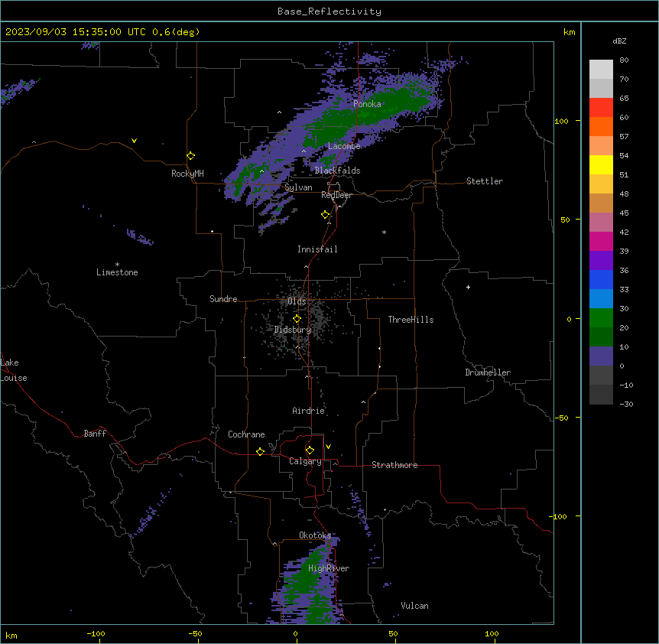Screen dimensions: 659x644
Task: Click the RedDeer city label
Action: tap(336, 195)
